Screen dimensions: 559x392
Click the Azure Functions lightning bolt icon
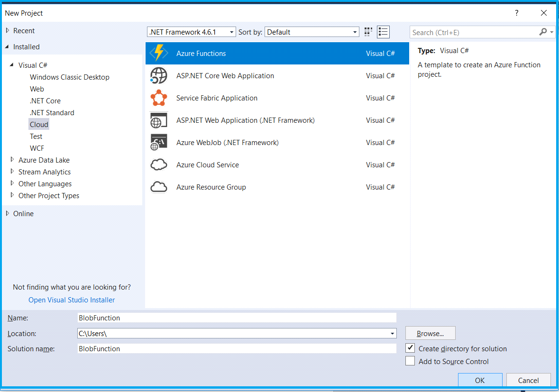tap(159, 53)
